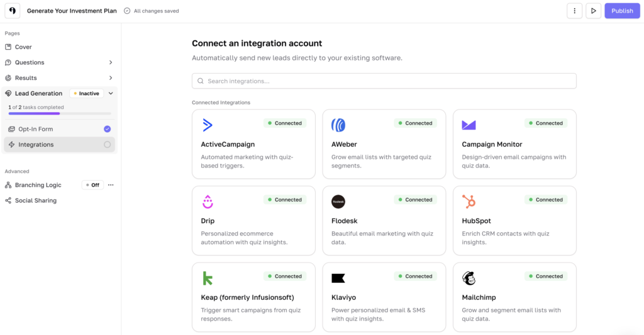Expand the Results chevron
The height and width of the screenshot is (335, 644).
[111, 77]
